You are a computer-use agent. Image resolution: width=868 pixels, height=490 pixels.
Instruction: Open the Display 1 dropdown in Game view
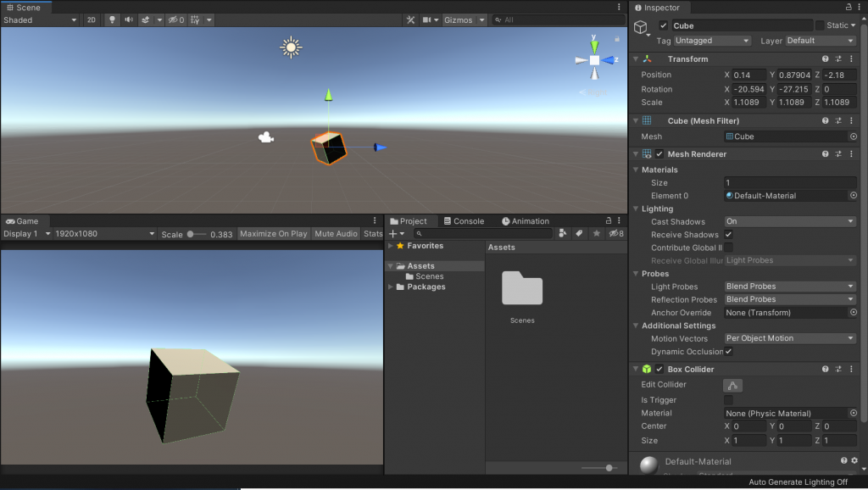26,234
